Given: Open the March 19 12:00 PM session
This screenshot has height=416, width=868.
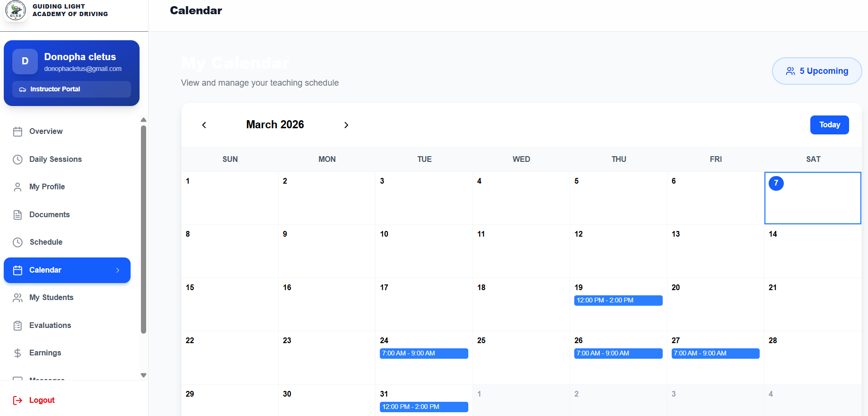Looking at the screenshot, I should point(618,301).
